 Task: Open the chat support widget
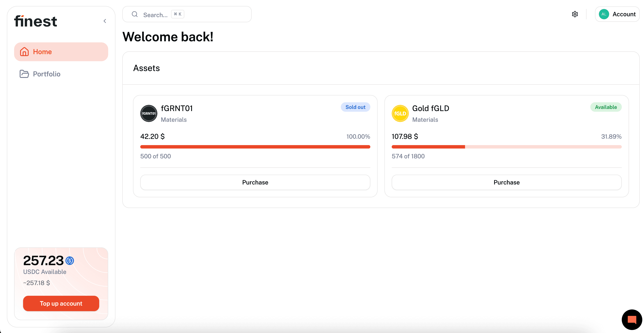632,320
